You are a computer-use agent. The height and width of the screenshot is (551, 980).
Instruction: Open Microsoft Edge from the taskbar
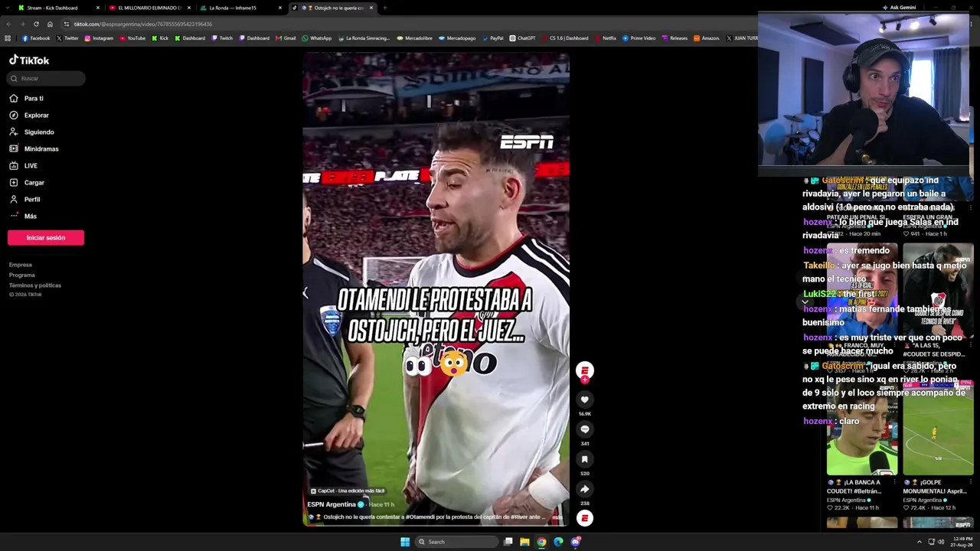(558, 542)
